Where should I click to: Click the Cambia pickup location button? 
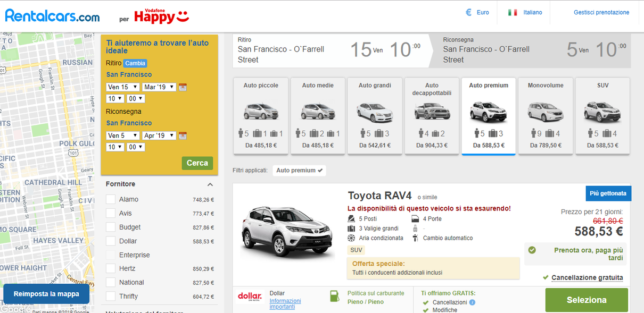coord(135,63)
